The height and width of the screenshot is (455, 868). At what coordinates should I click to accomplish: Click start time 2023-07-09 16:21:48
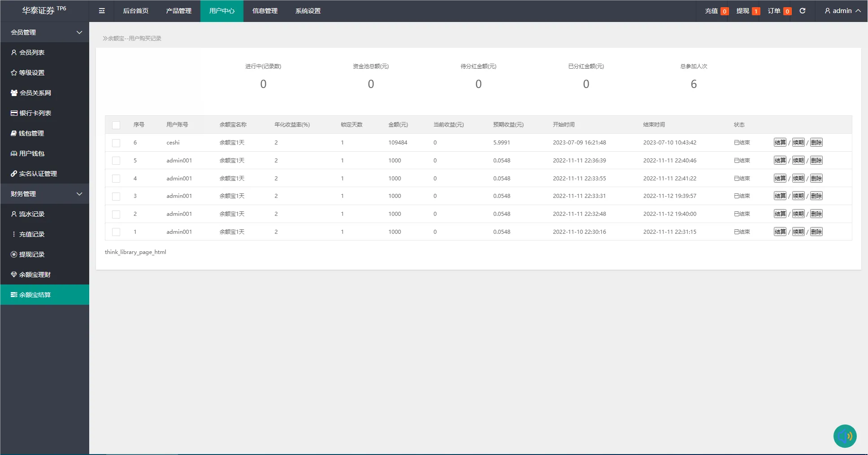click(579, 143)
